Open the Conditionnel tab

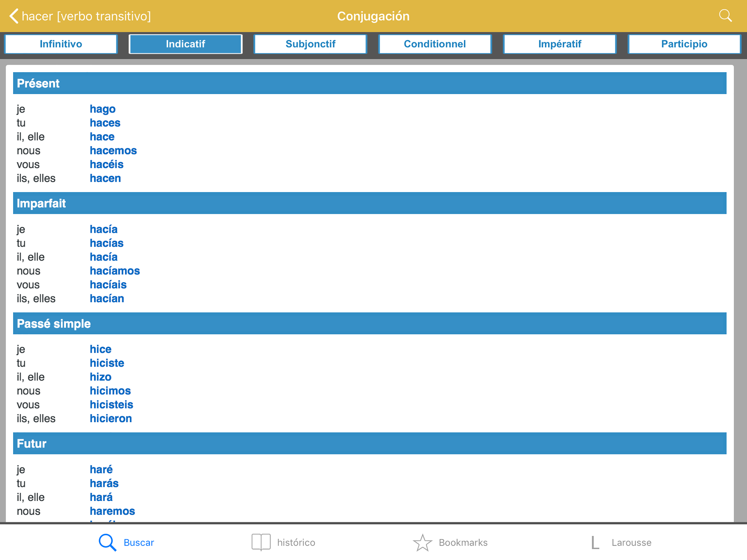(x=435, y=44)
